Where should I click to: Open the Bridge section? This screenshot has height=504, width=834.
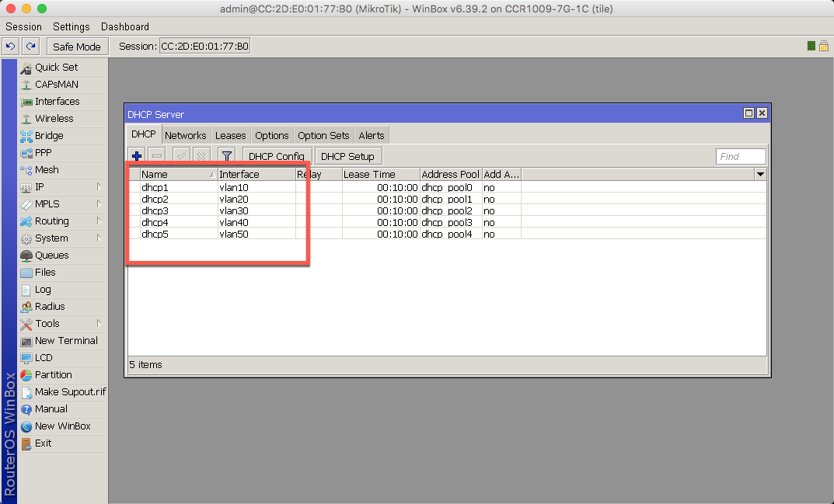(63, 136)
